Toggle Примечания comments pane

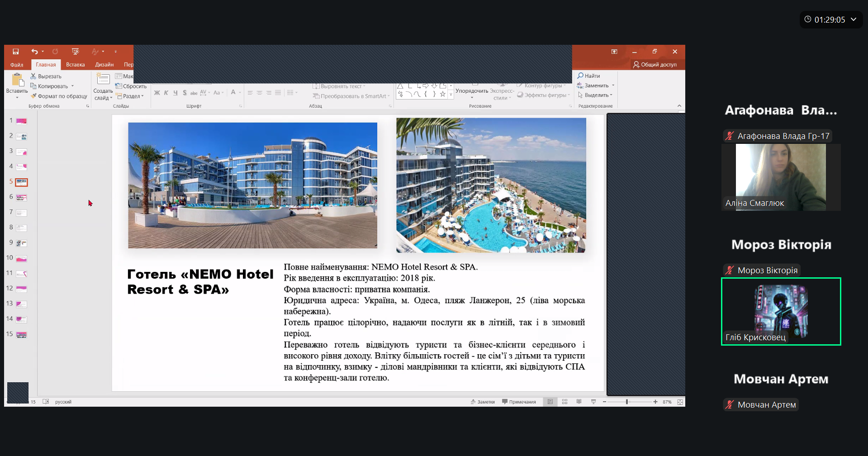click(x=519, y=402)
